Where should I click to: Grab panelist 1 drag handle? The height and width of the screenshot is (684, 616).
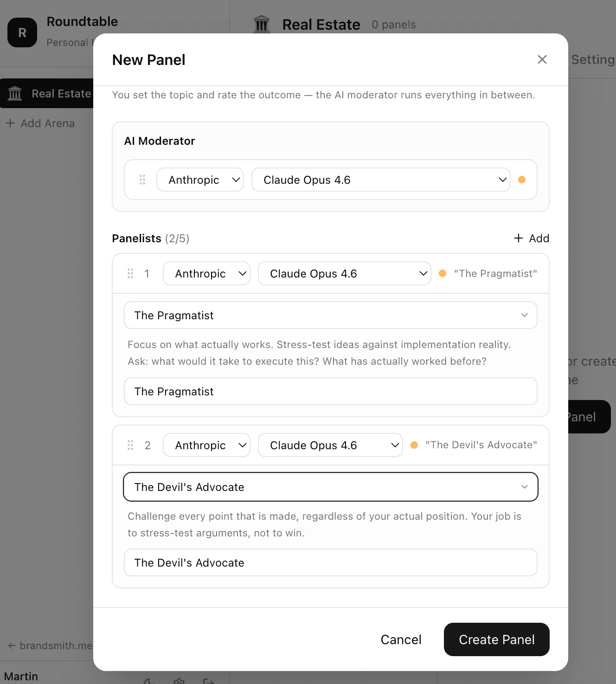pos(130,273)
